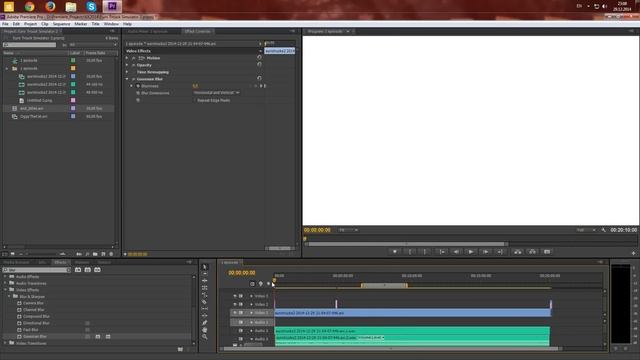This screenshot has height=360, width=640.
Task: Step back one frame in Program monitor
Action: pos(456,252)
